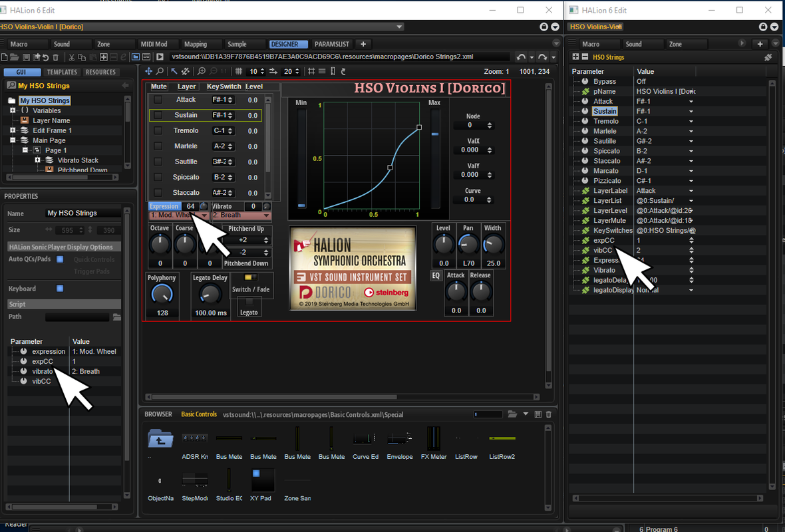This screenshot has width=785, height=532.
Task: Open the Vibrato 2: Breath dropdown
Action: pos(241,215)
